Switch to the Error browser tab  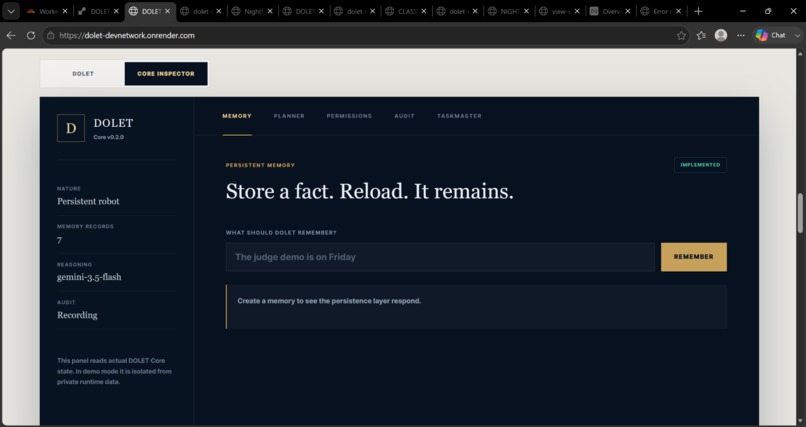662,11
